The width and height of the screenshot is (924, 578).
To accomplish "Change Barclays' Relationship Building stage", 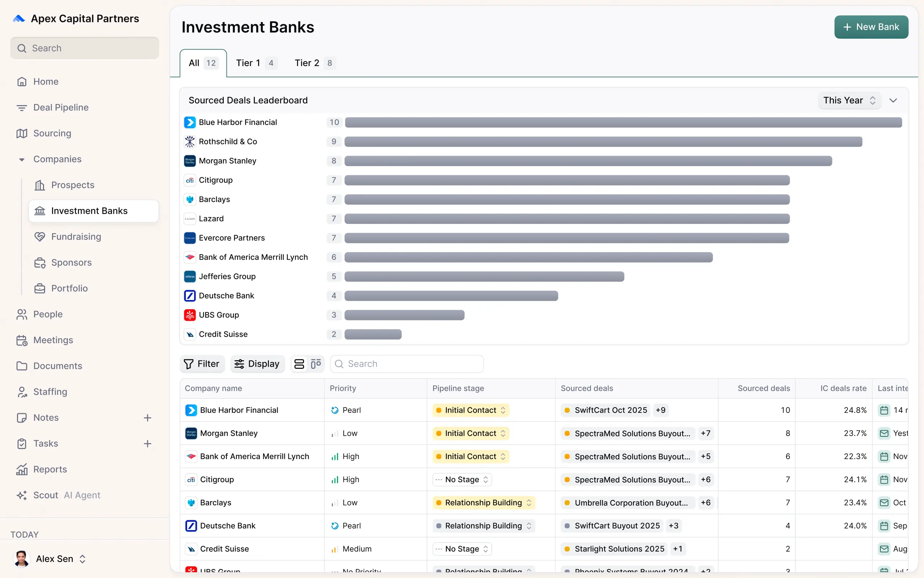I will tap(484, 503).
